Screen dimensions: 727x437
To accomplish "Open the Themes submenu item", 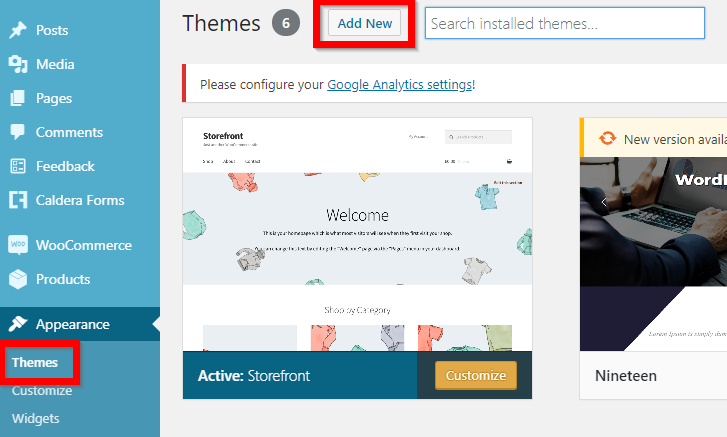I will pyautogui.click(x=35, y=362).
